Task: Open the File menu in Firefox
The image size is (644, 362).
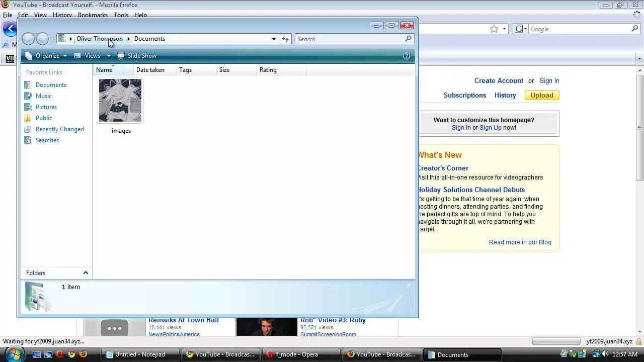Action: 8,15
